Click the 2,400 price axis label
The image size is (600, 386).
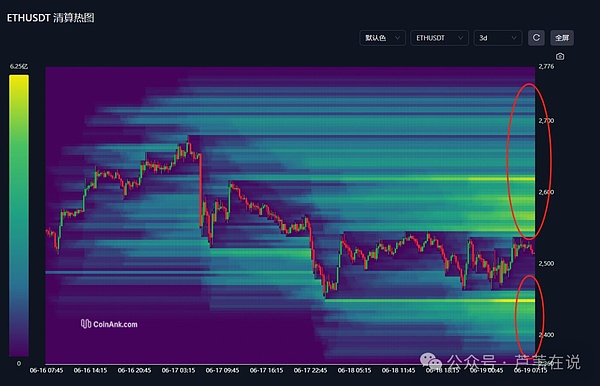(546, 335)
